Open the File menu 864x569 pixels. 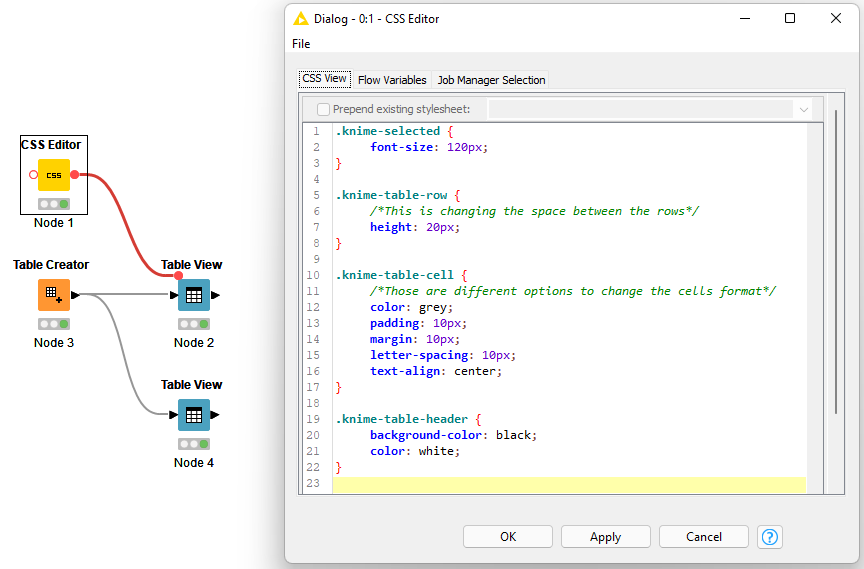tap(301, 44)
